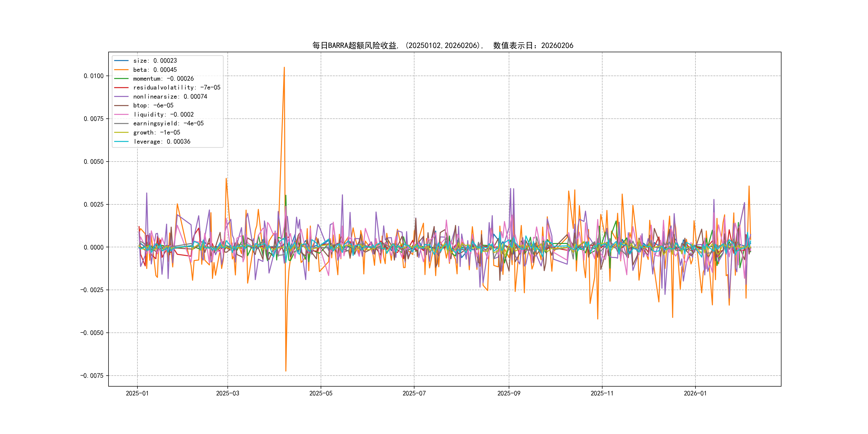Click the residualvolatility legend label

click(x=177, y=88)
